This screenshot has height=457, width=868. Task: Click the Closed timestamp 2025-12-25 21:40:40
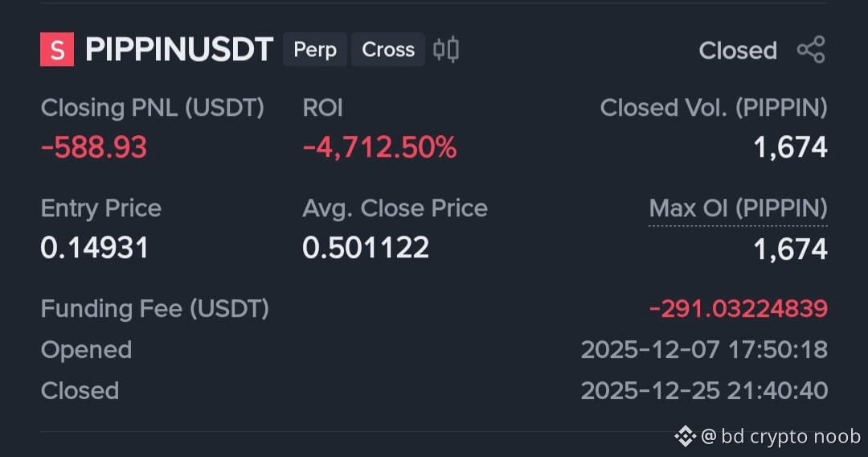704,390
